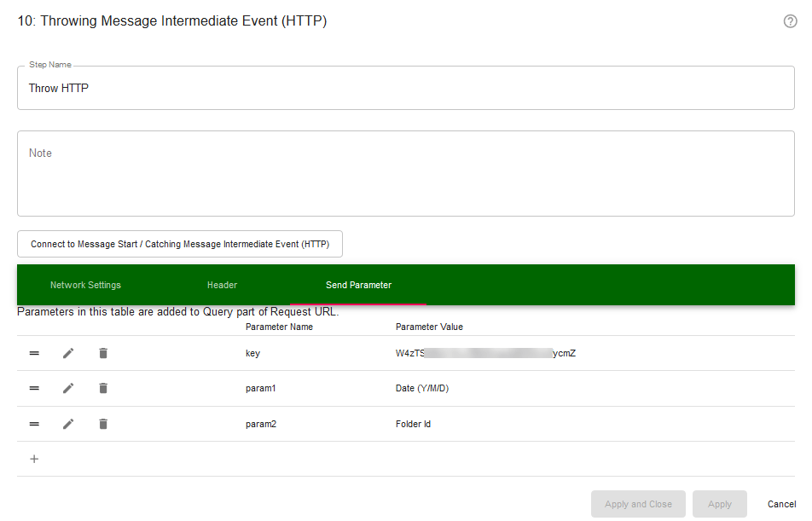Click the Cancel link
This screenshot has height=521, width=812.
pos(781,503)
